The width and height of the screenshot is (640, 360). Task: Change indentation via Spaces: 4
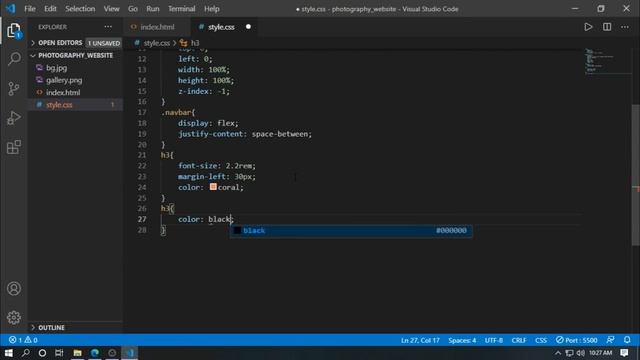tap(462, 340)
